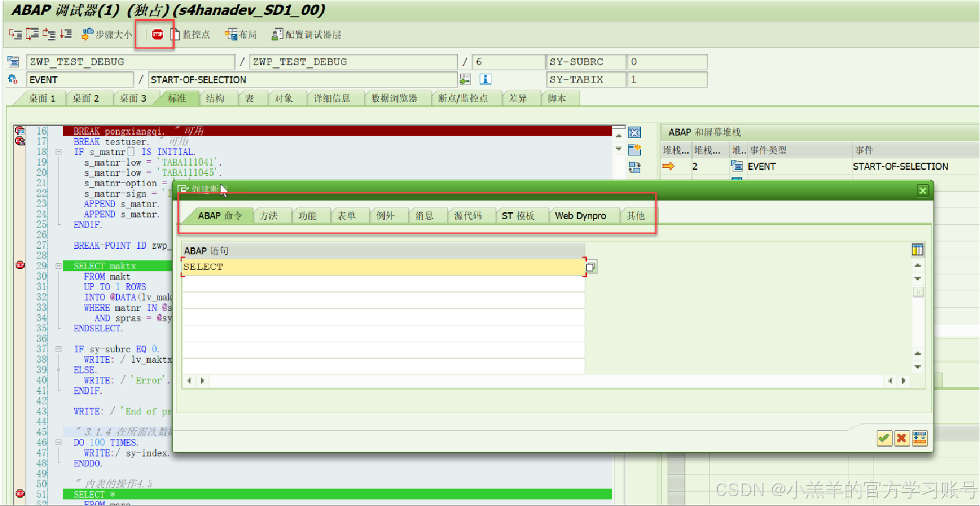Image resolution: width=980 pixels, height=506 pixels.
Task: Click the 步骤大小 toolbar button
Action: coord(106,34)
